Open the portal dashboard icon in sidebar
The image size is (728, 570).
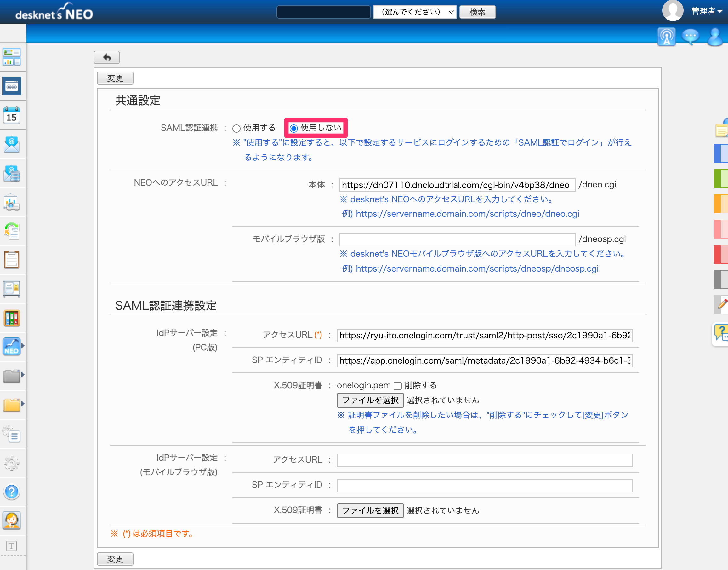[x=12, y=57]
